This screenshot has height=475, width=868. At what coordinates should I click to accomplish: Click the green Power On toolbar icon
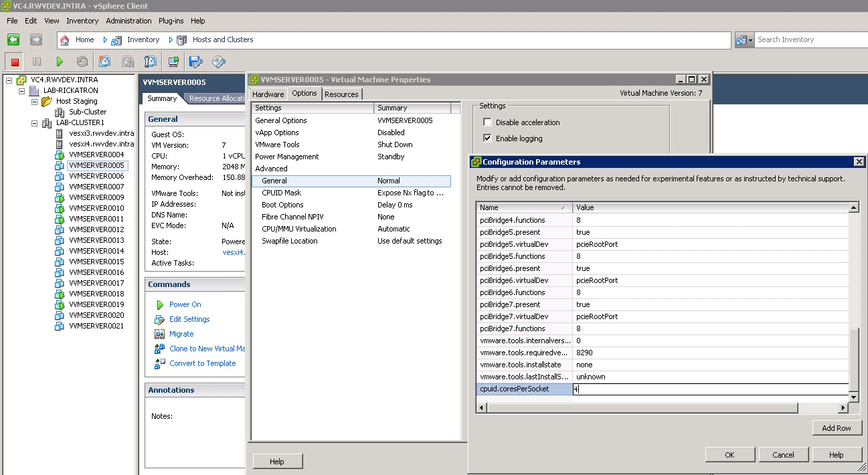pos(60,62)
